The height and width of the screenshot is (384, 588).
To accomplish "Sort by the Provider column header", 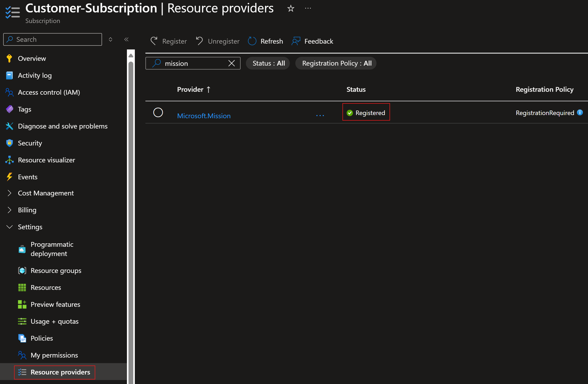I will [x=194, y=89].
